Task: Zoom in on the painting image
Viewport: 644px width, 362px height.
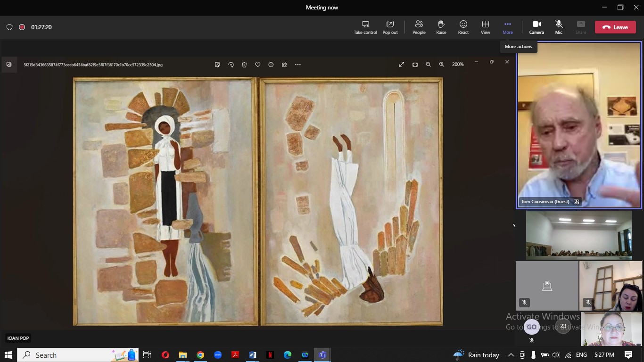Action: click(442, 65)
